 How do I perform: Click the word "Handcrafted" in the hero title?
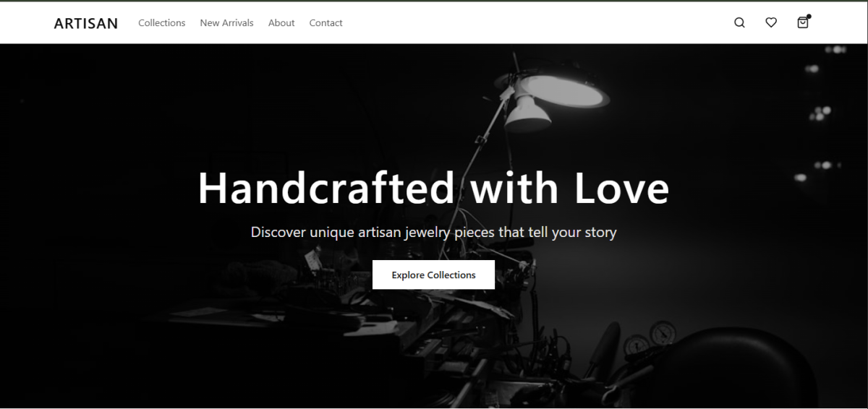point(326,188)
